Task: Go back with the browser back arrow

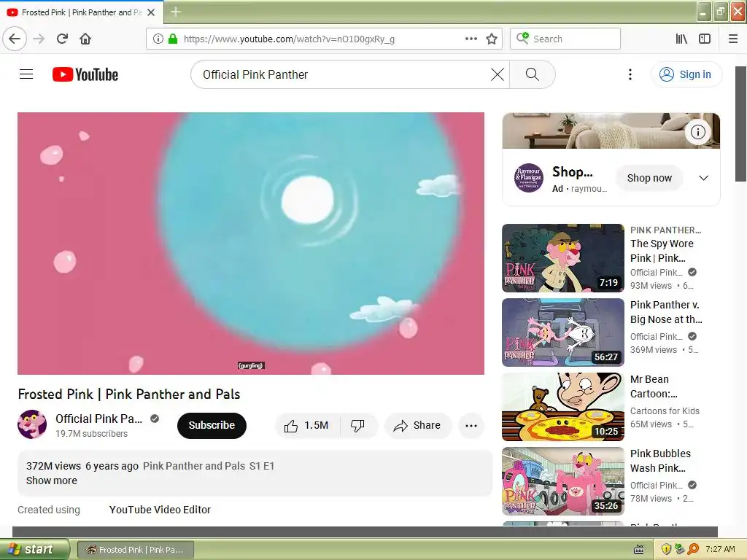Action: click(15, 39)
